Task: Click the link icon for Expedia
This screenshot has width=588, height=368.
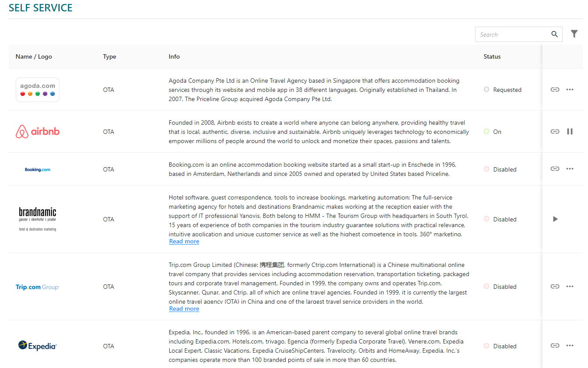Action: click(x=555, y=346)
